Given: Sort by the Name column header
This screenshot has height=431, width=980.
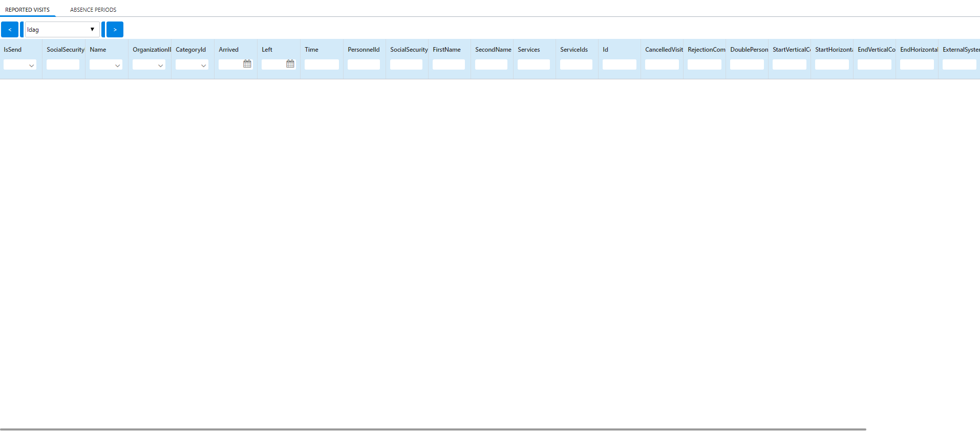Looking at the screenshot, I should click(98, 50).
